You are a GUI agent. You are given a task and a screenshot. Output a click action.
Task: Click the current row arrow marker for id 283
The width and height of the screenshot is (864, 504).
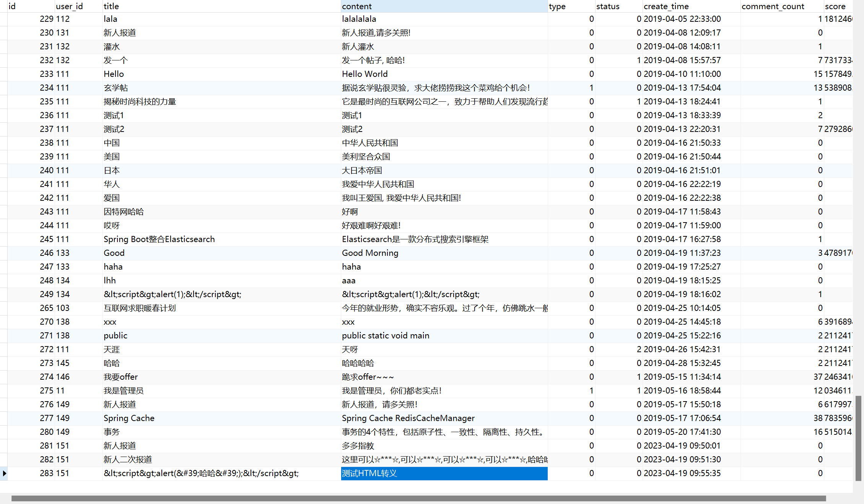click(4, 473)
